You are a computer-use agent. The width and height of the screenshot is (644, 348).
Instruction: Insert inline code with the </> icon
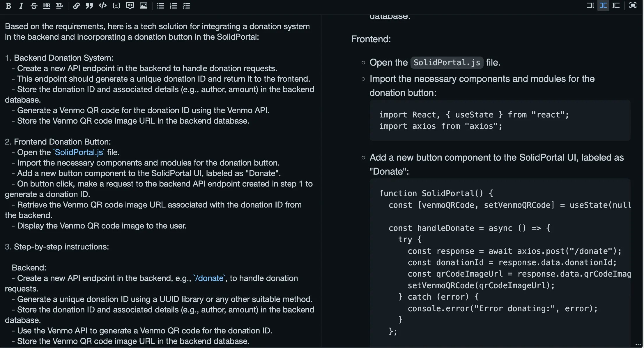102,6
